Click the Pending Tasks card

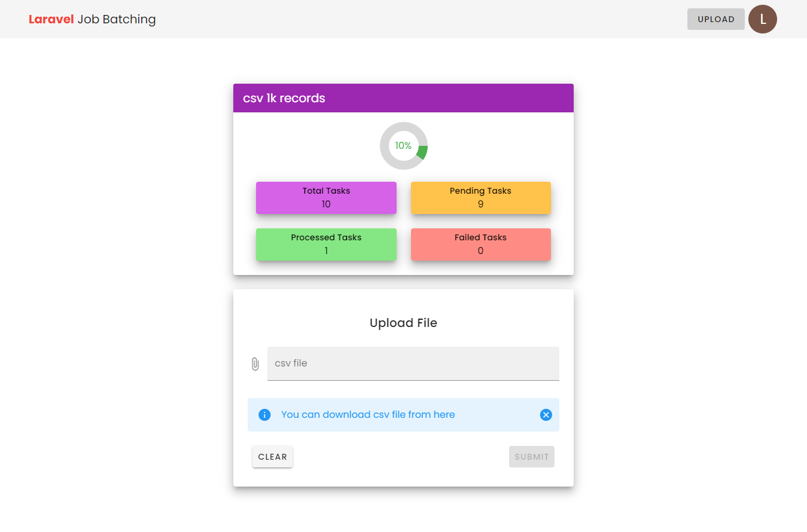(480, 197)
